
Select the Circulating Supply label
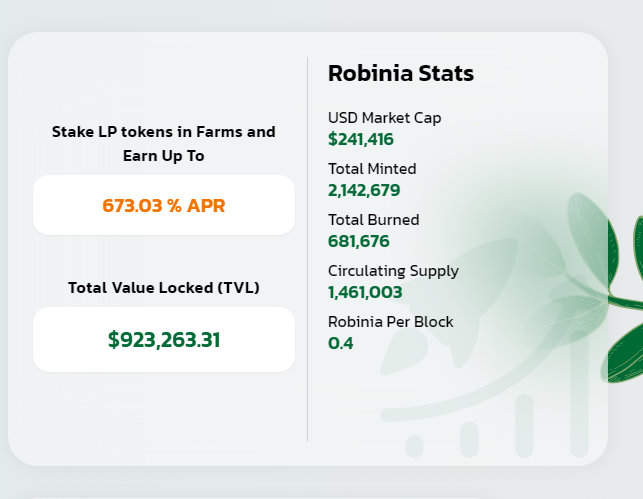(393, 271)
